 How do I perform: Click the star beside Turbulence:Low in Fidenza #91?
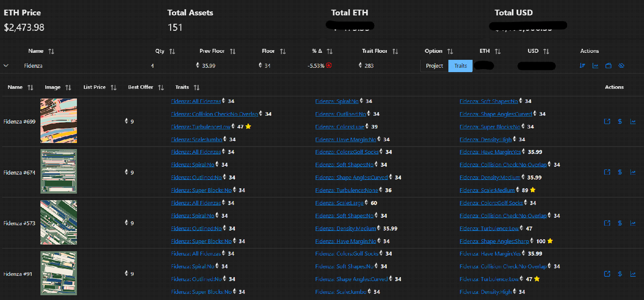click(537, 279)
